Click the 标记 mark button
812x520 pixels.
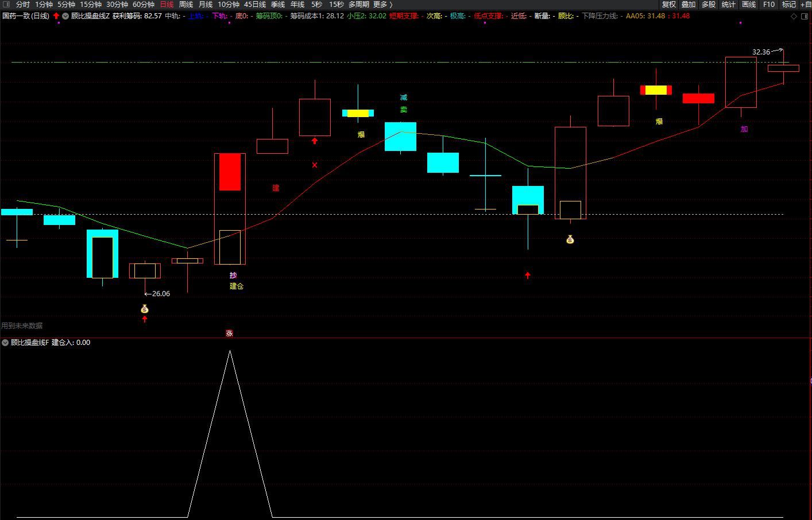(789, 5)
